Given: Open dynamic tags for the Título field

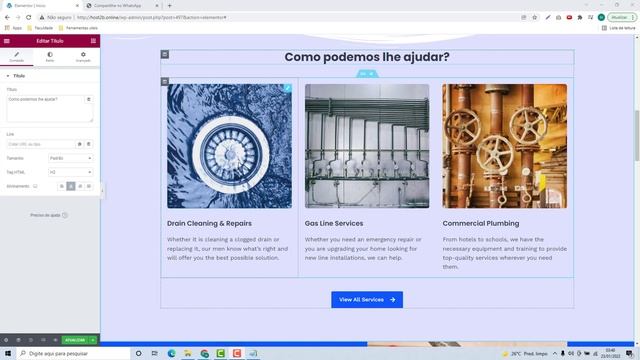Looking at the screenshot, I should click(x=89, y=100).
